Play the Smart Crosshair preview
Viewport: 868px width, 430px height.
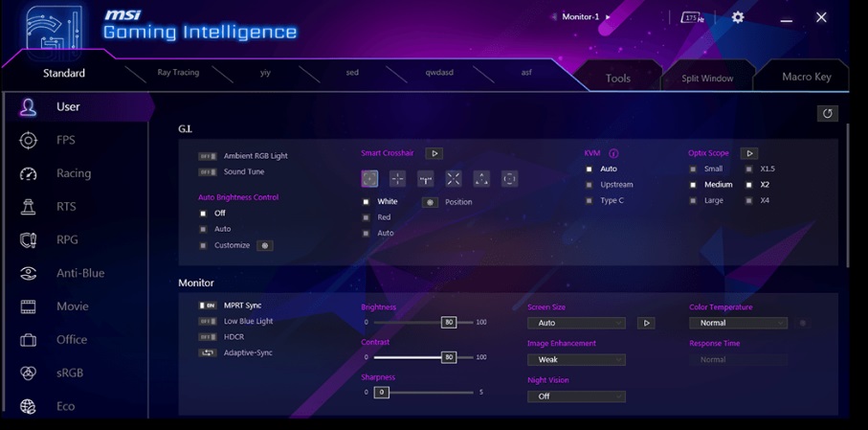[434, 153]
